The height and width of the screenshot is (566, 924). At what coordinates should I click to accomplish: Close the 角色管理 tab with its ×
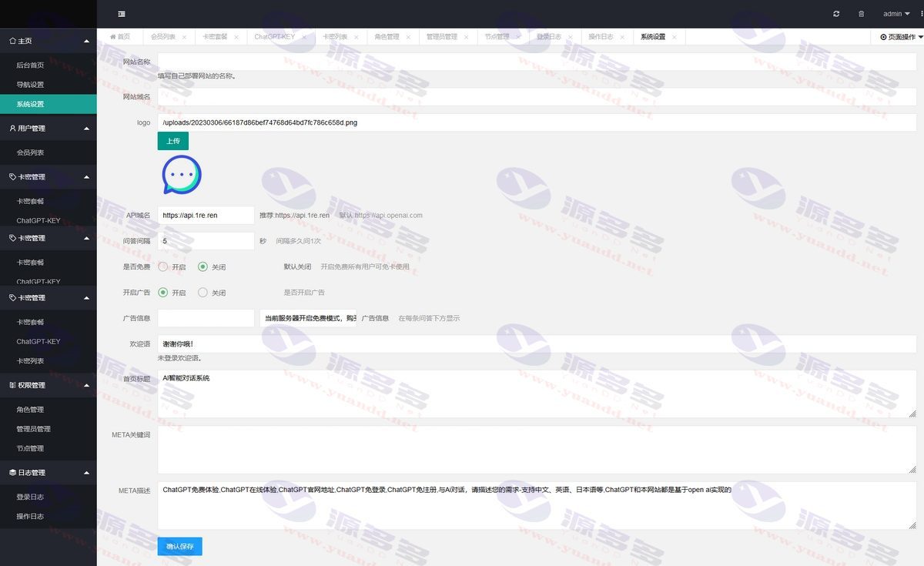point(408,37)
